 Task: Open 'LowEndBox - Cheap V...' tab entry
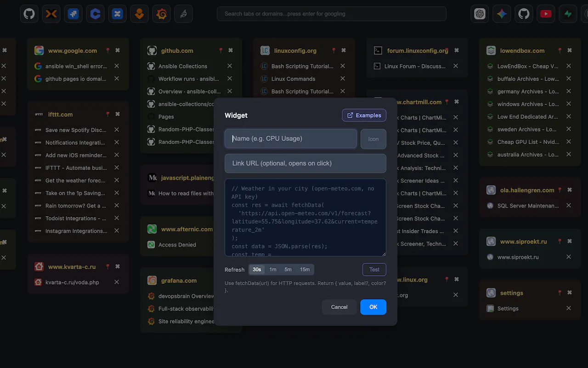528,66
